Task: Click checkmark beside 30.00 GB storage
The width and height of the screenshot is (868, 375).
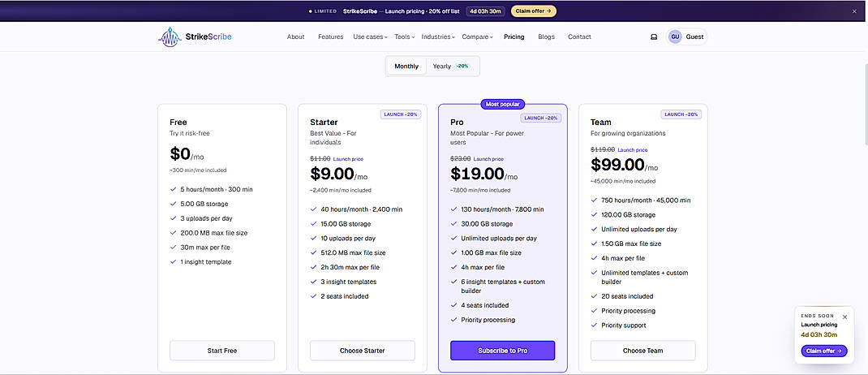Action: (454, 224)
